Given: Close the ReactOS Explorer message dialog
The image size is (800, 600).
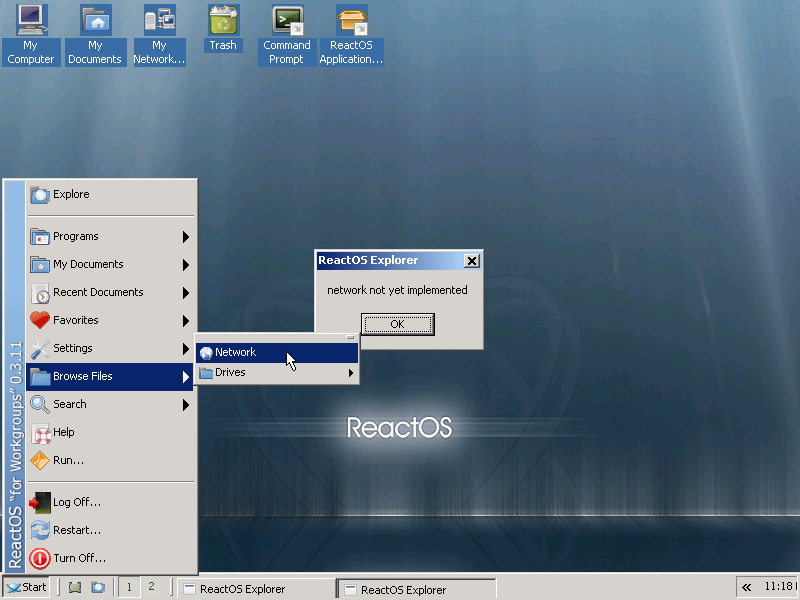Looking at the screenshot, I should pos(471,261).
